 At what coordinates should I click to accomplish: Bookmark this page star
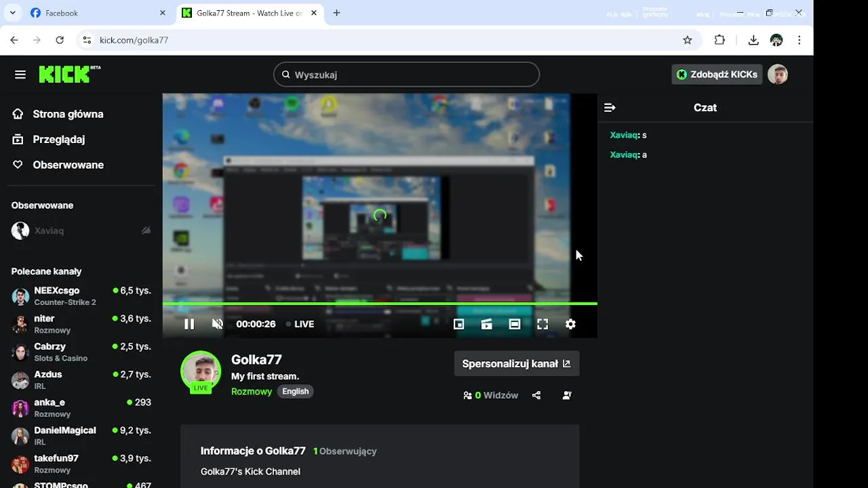coord(688,40)
